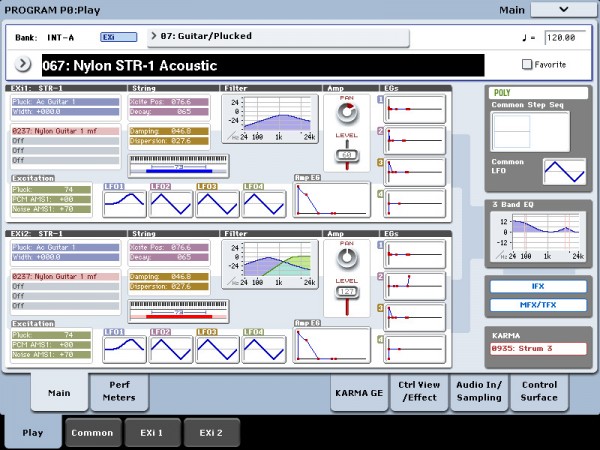The height and width of the screenshot is (450, 600).
Task: Open EXi2 EG 4 envelope graph
Action: point(415,349)
